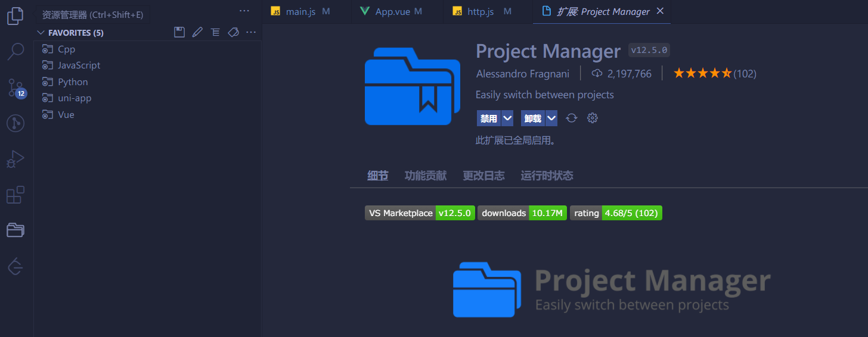Click the rating 4.68/5 (102) badge
This screenshot has width=868, height=337.
pyautogui.click(x=616, y=213)
